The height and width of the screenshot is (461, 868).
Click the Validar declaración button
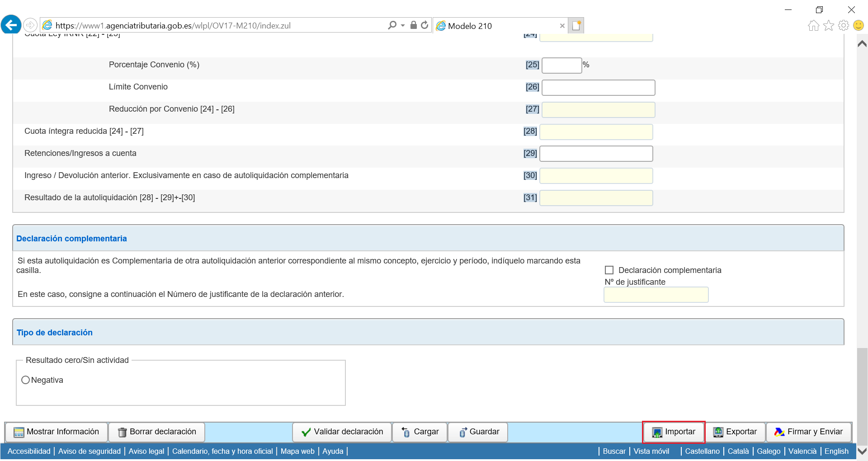(x=342, y=432)
